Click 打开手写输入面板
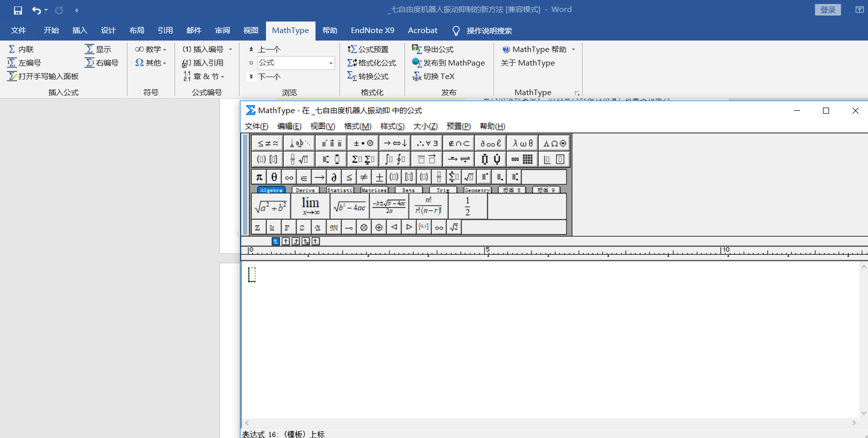 pos(43,76)
